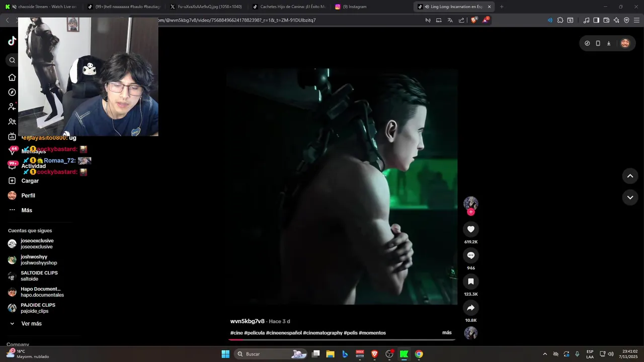This screenshot has width=644, height=362.
Task: Open the Leo AI sparkle icon
Action: click(x=616, y=20)
